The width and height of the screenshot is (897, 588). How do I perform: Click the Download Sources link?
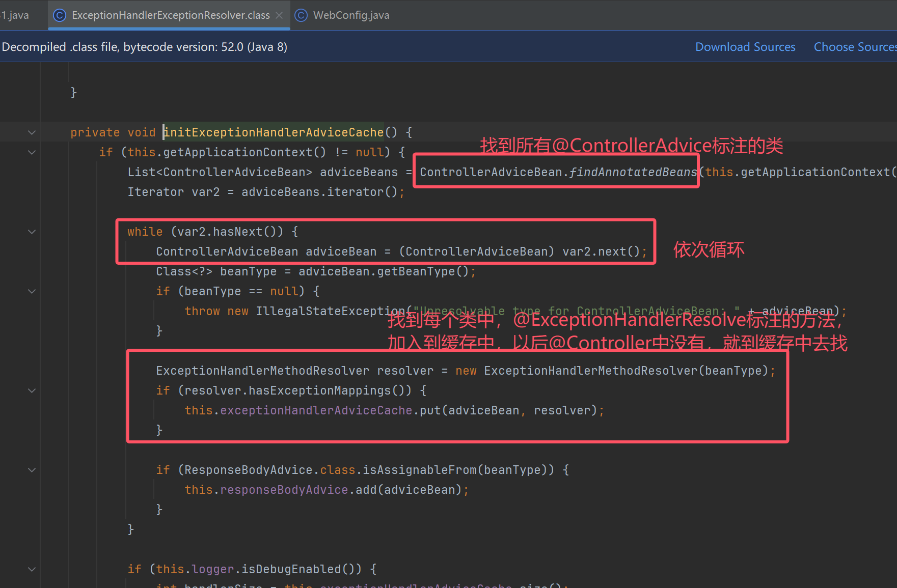(745, 47)
